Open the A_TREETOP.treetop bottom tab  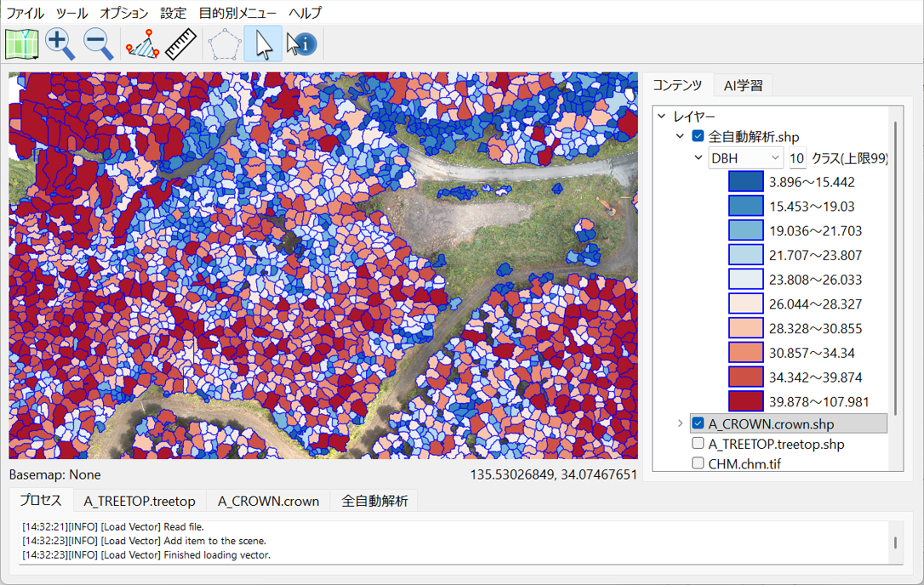click(140, 501)
